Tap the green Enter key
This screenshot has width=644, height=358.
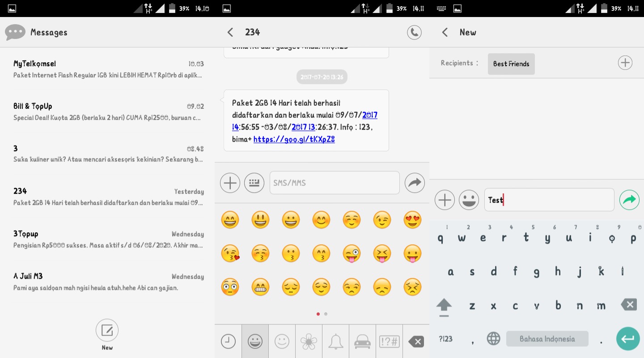(628, 339)
